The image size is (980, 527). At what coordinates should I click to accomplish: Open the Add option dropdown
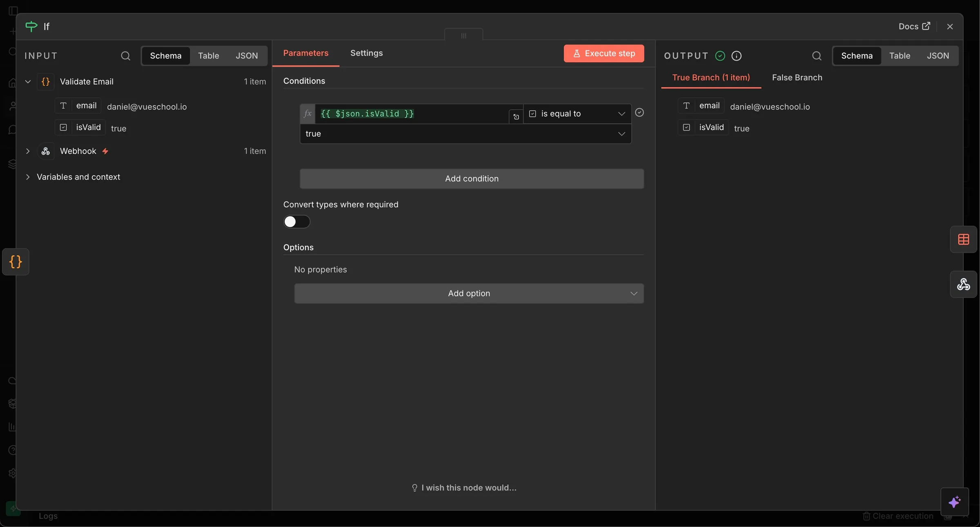[x=469, y=294]
